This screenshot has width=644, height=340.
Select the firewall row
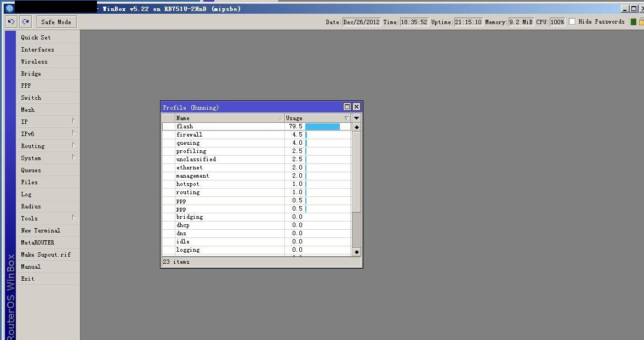(257, 134)
